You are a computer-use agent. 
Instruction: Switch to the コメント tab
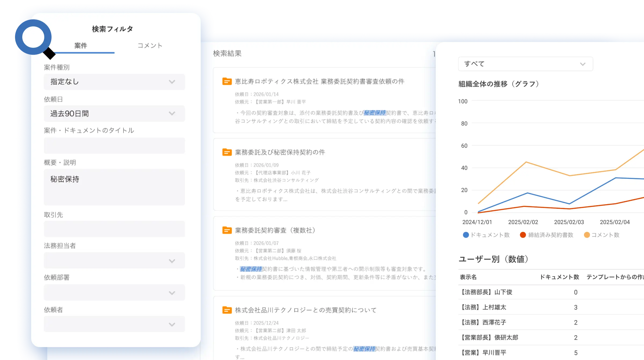(x=150, y=45)
